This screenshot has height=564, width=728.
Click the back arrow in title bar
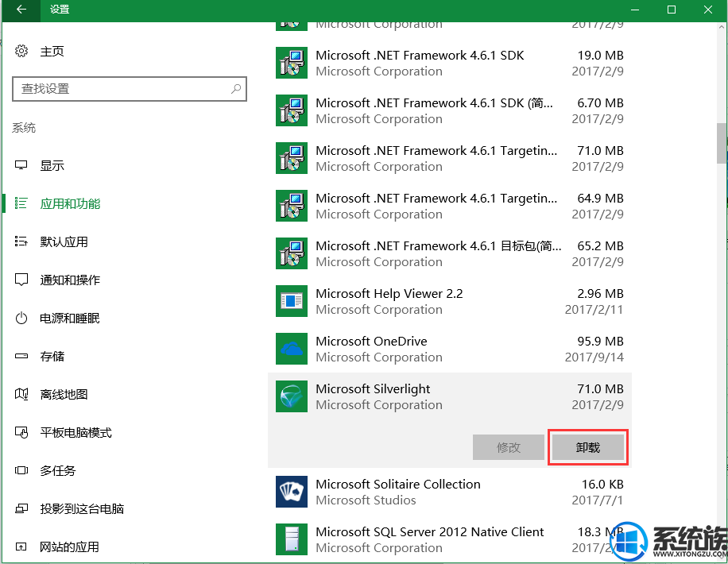pos(21,10)
